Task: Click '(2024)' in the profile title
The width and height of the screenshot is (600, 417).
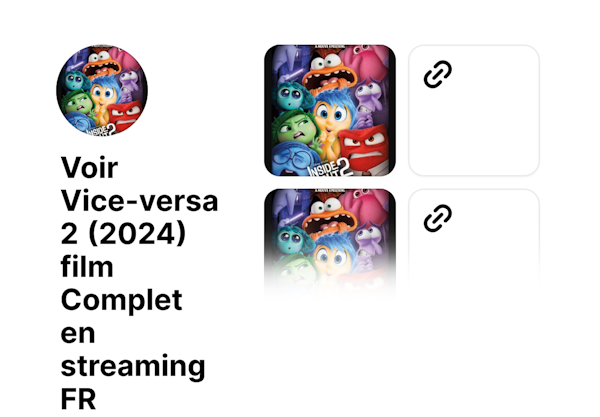Action: 137,233
